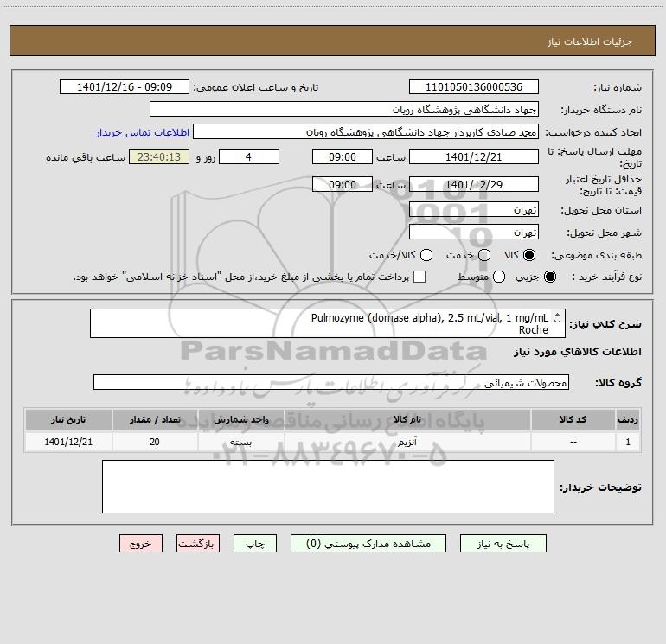Click the description box scroll stepper arrows
This screenshot has height=644, width=666.
click(x=557, y=317)
